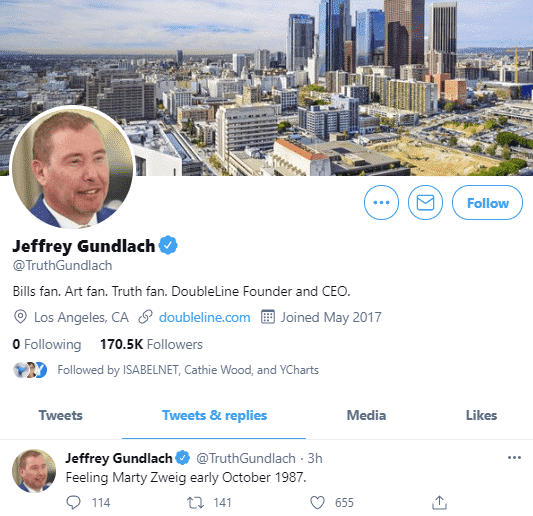Like the tweet with heart icon
This screenshot has height=516, width=533.
tap(317, 502)
